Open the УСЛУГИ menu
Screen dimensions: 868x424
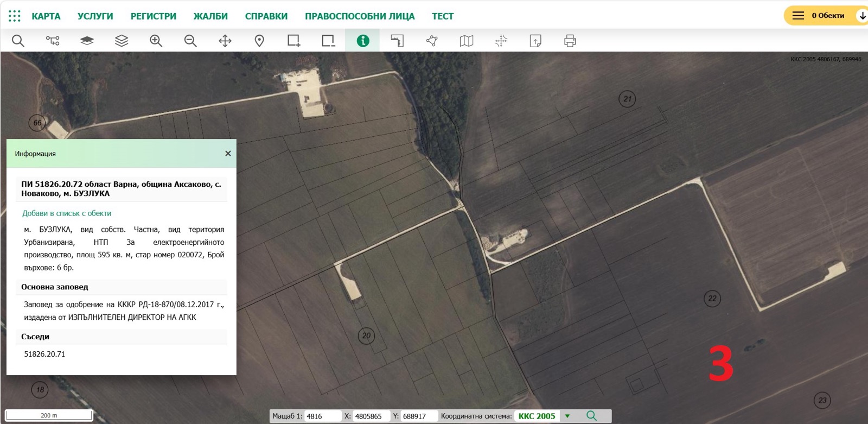(x=95, y=16)
